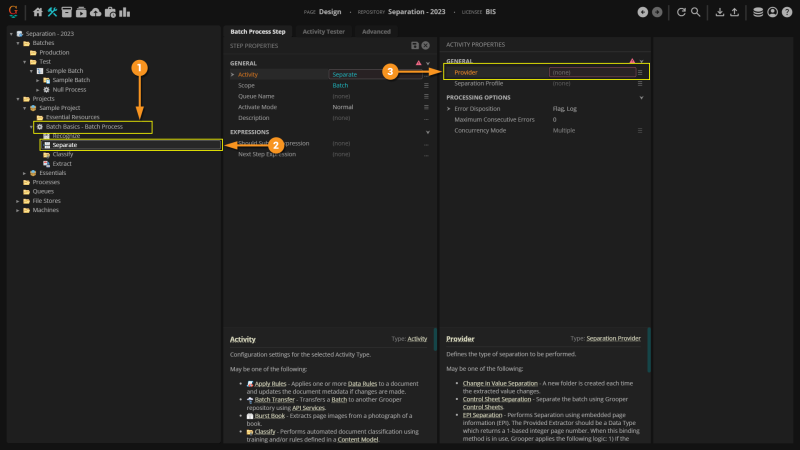Screen dimensions: 800x450
Task: Open the Imports cloud upload icon
Action: pos(95,12)
